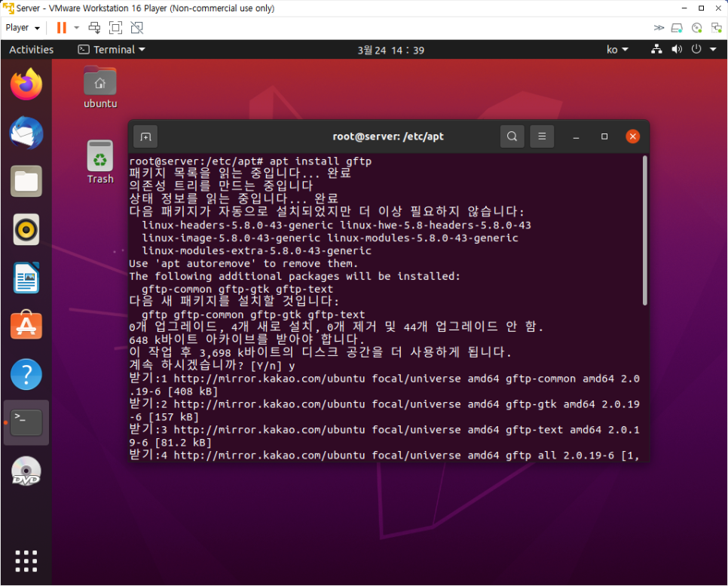Screen dimensions: 728x586
Task: Maximize the terminal window
Action: (604, 137)
